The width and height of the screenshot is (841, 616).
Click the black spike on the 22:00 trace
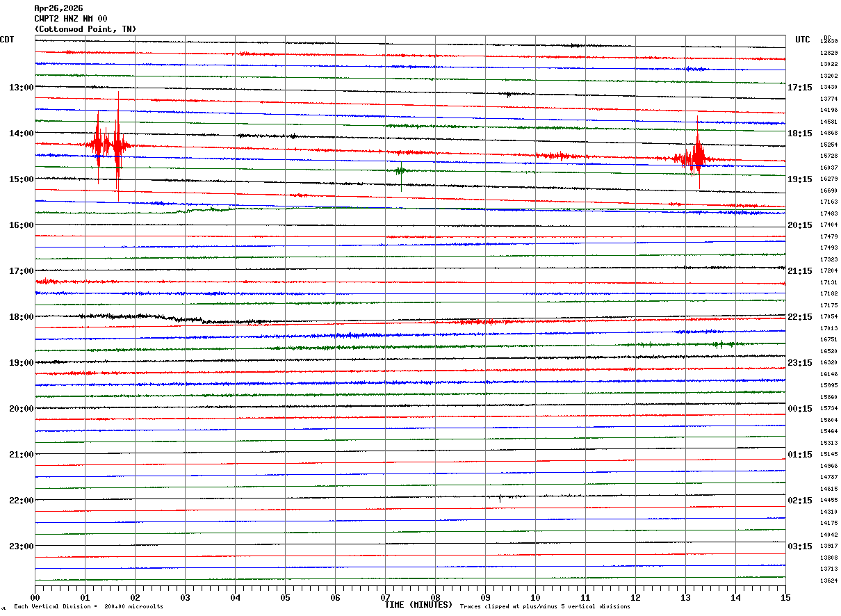click(500, 498)
